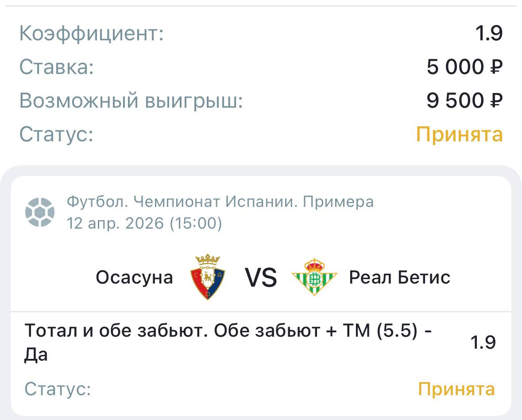Screen dimensions: 522x420
Task: Tap the Принята status inside the match card
Action: (456, 389)
